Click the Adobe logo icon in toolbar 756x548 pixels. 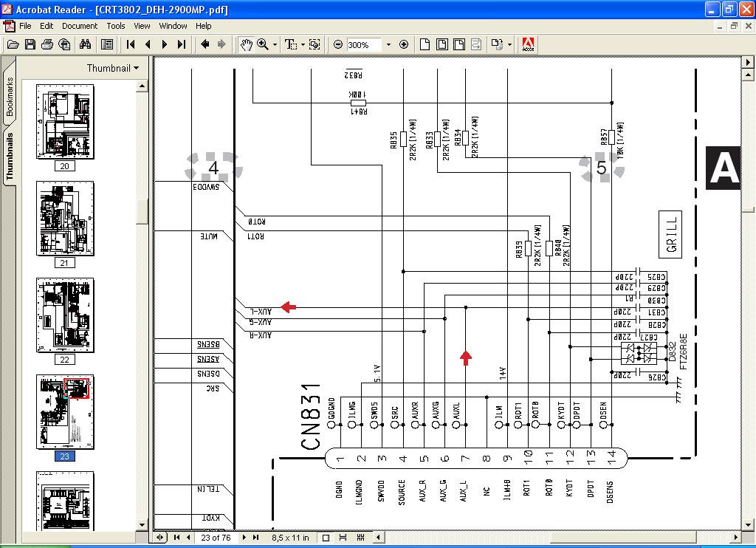(x=529, y=44)
